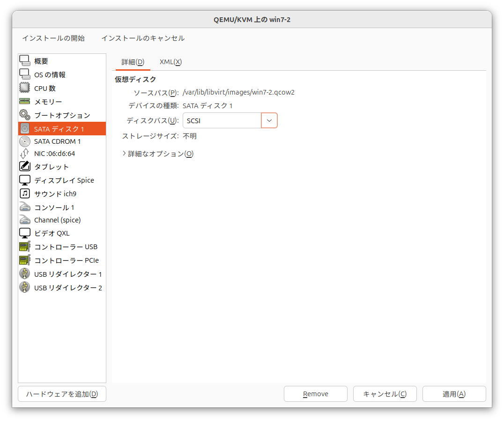
Task: Click the SCSI disk bus combo field
Action: coord(222,120)
